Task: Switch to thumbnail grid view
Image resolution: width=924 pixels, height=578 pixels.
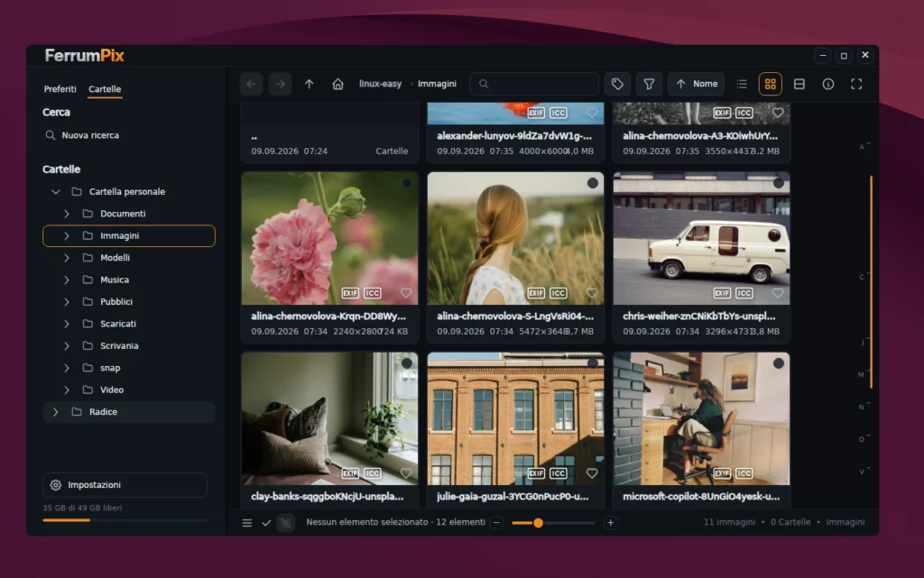Action: [771, 84]
